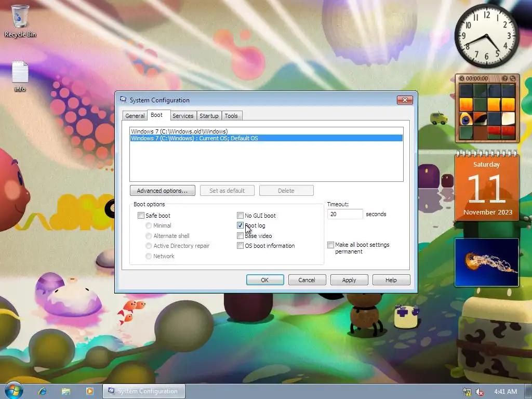Select the Network radio button
Screen dimensions: 532x399
click(x=149, y=256)
